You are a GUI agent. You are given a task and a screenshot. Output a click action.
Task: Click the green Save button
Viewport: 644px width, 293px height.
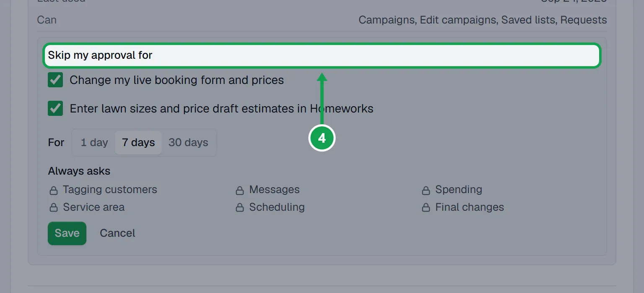click(x=67, y=233)
